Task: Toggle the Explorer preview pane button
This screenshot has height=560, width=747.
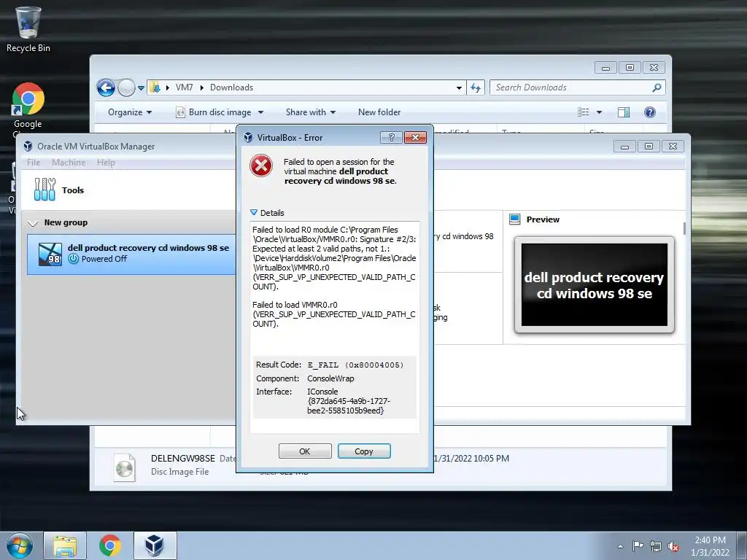Action: pyautogui.click(x=624, y=112)
